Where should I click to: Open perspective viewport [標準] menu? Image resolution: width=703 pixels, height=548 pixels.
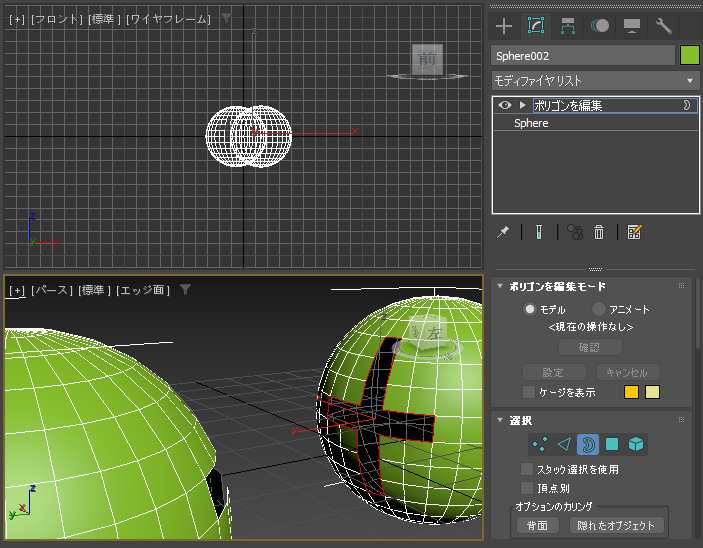[94, 290]
